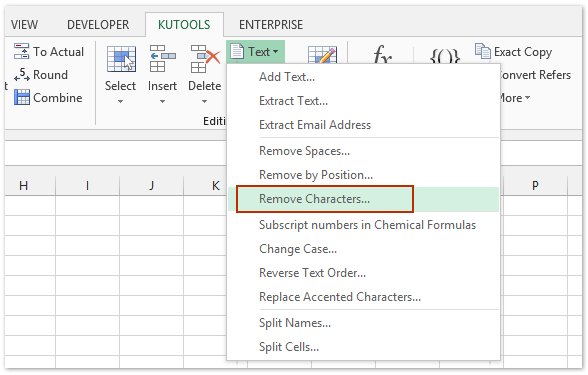Expand the Select dropdown arrow
588x375 pixels.
120,101
